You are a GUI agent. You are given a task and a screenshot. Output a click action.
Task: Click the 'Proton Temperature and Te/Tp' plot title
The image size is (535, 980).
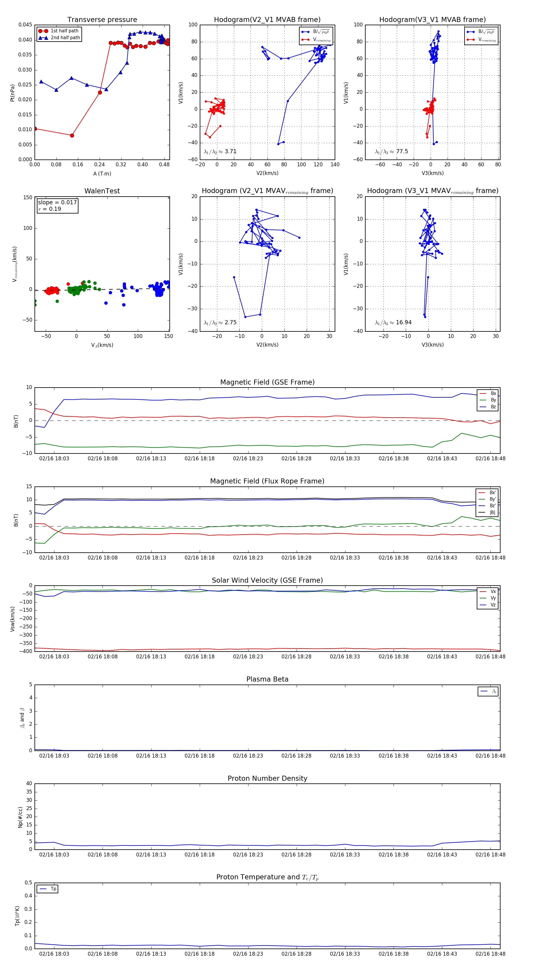click(x=267, y=877)
